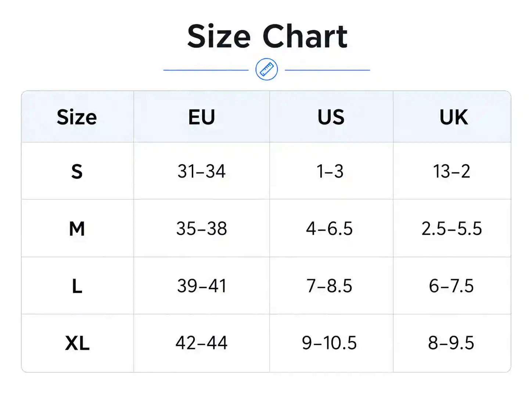Click the S size row label
The image size is (532, 399).
pyautogui.click(x=77, y=171)
